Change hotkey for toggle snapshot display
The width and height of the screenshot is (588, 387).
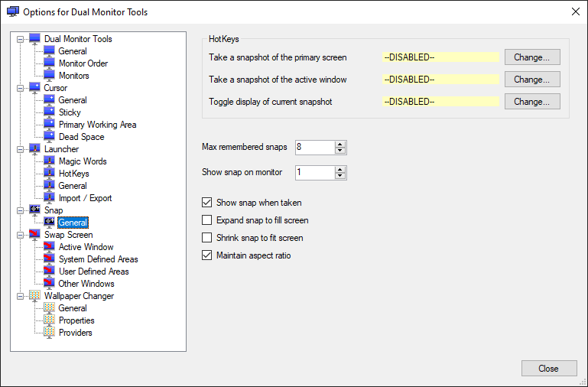(532, 102)
